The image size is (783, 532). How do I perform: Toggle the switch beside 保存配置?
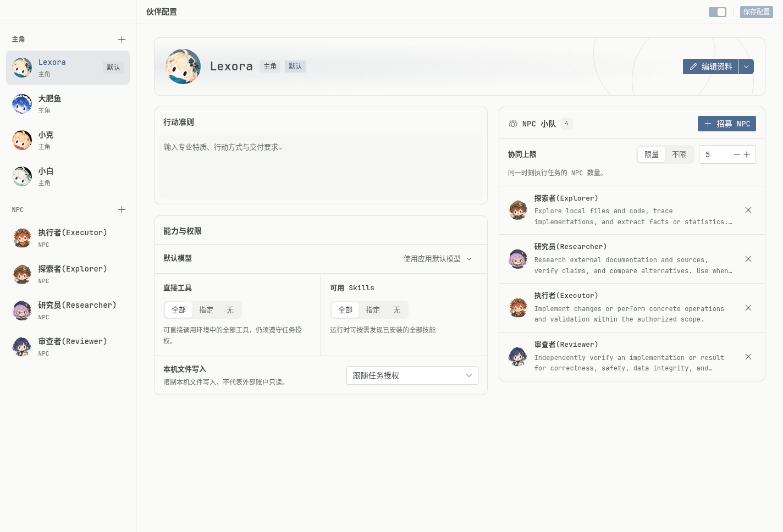coord(718,12)
